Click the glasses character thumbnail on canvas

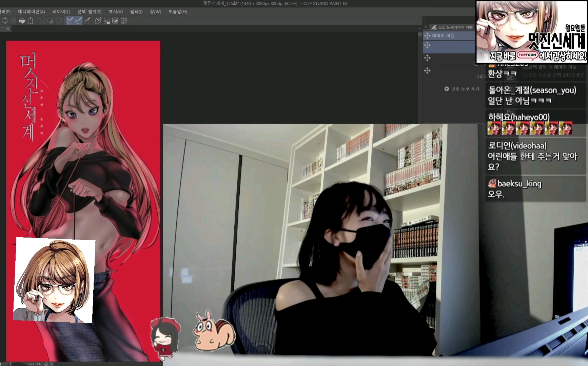click(x=54, y=280)
